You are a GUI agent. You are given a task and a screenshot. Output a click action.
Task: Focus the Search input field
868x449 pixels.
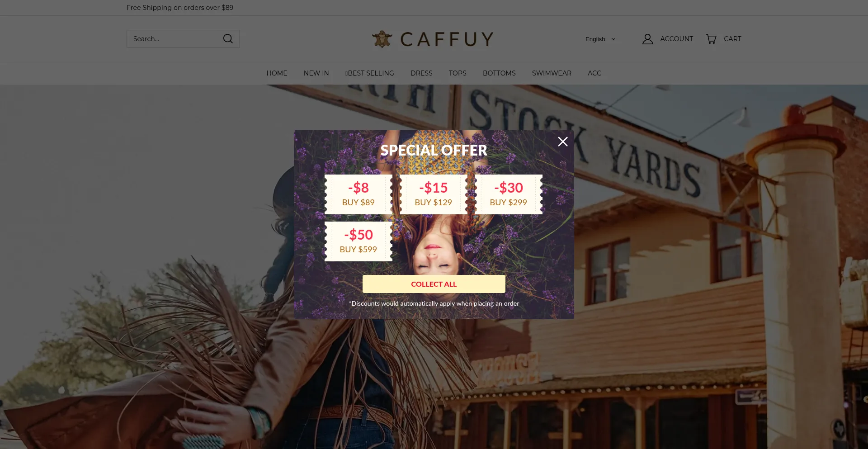pyautogui.click(x=174, y=39)
